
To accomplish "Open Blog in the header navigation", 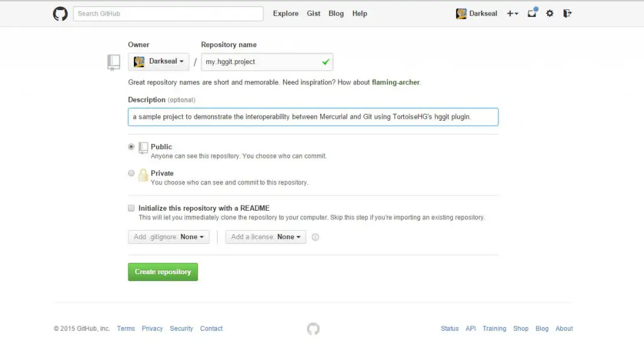I will (336, 14).
